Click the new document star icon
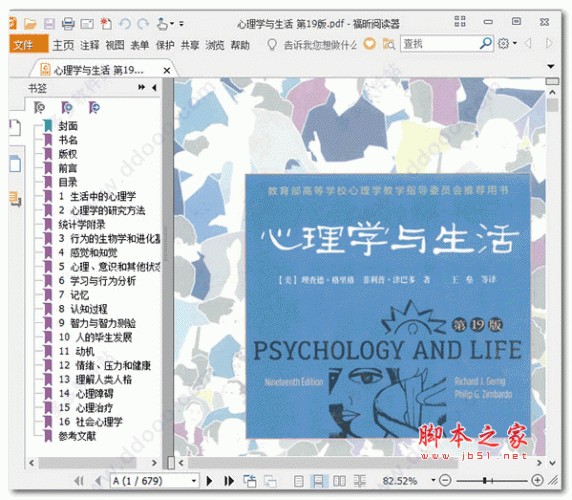The width and height of the screenshot is (572, 500). point(106,24)
